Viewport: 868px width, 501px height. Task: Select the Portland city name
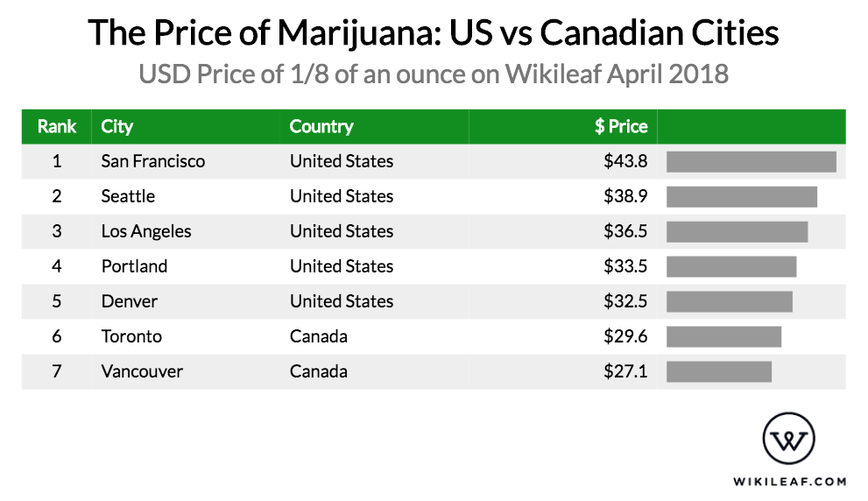[134, 266]
